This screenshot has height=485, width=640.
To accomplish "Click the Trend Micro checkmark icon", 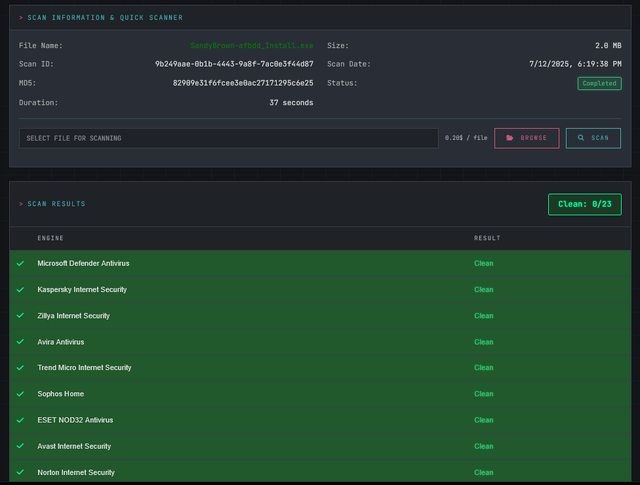I will coord(20,367).
